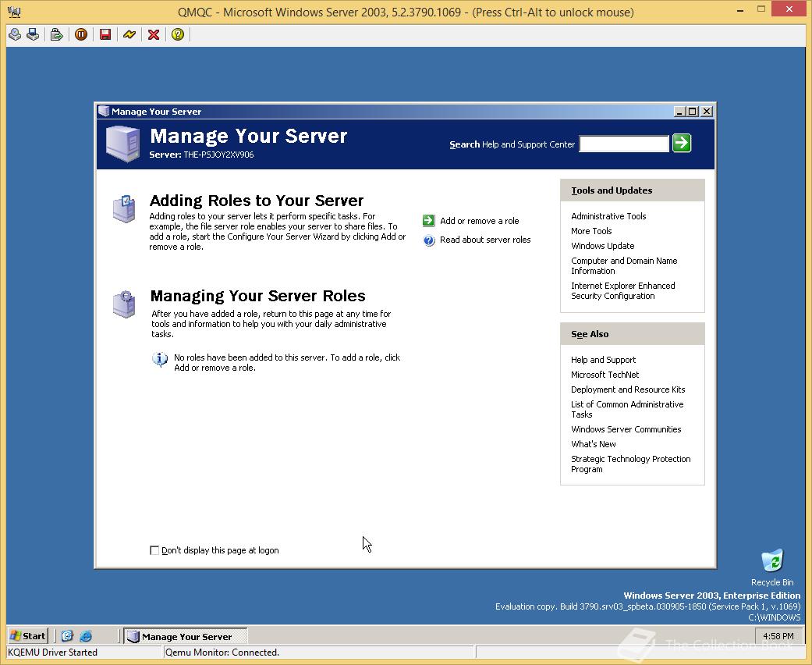Click the green arrow icon beside Add or remove a role
The height and width of the screenshot is (665, 812).
tap(429, 221)
